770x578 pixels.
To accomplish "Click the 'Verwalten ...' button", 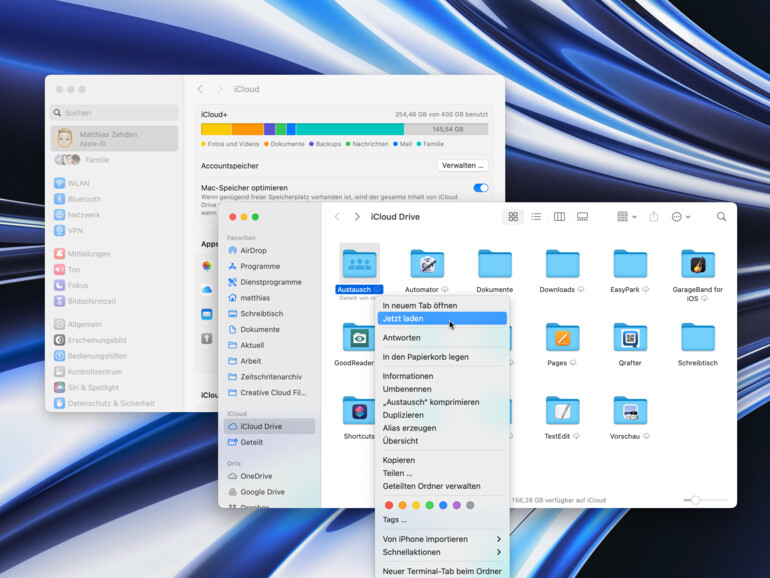I will pyautogui.click(x=463, y=165).
